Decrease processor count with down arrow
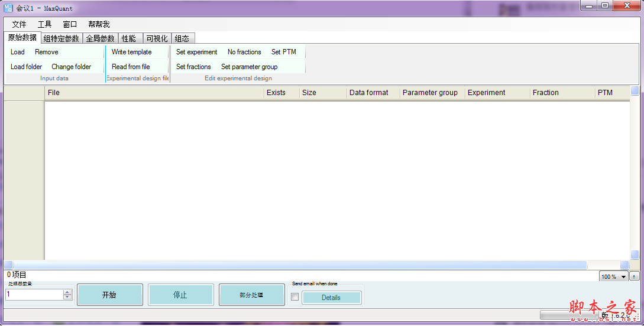This screenshot has height=326, width=644. coord(68,297)
